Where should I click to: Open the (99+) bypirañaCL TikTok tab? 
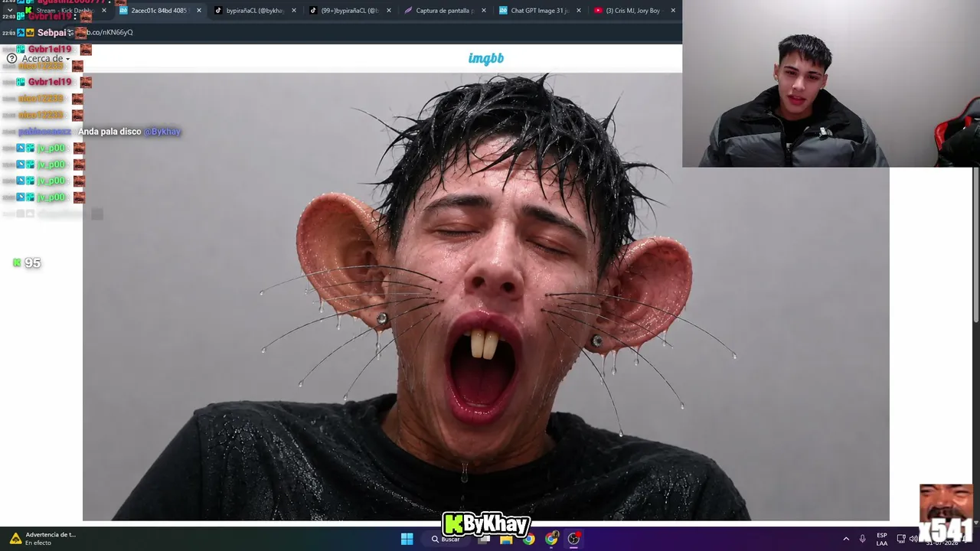pyautogui.click(x=350, y=11)
